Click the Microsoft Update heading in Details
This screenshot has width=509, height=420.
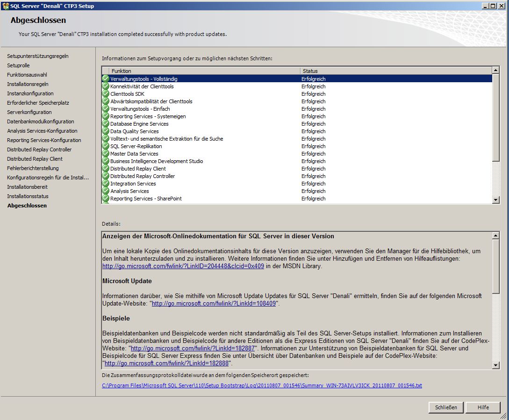coord(127,281)
